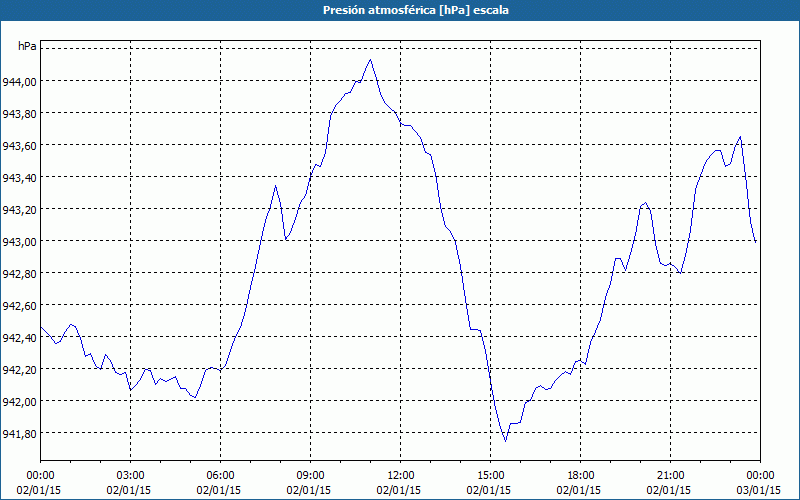Click the 'hPa' unit label

pyautogui.click(x=27, y=46)
